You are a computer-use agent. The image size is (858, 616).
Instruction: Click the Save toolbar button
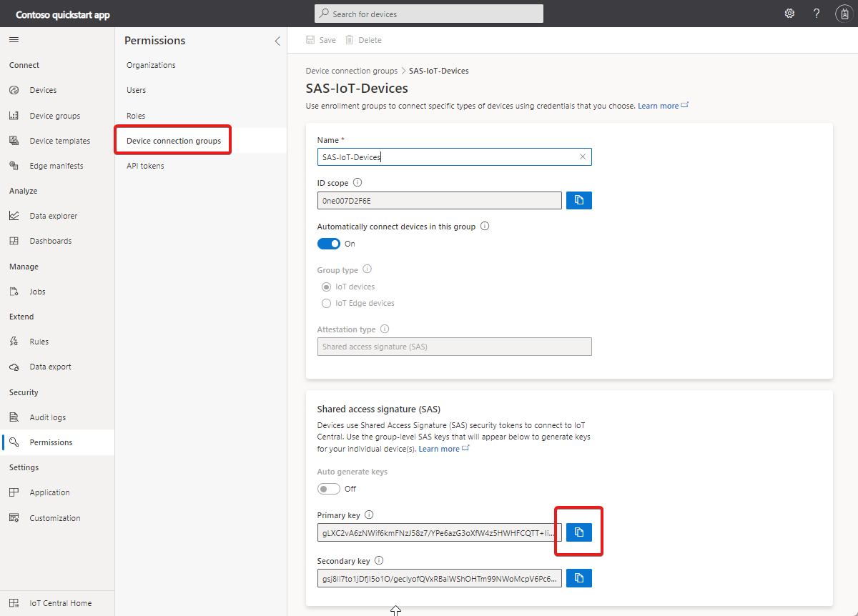click(321, 40)
